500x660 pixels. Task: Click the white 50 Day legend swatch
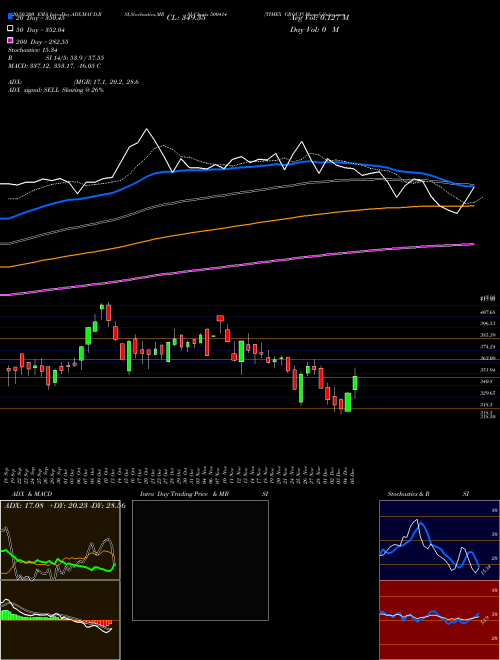11,29
